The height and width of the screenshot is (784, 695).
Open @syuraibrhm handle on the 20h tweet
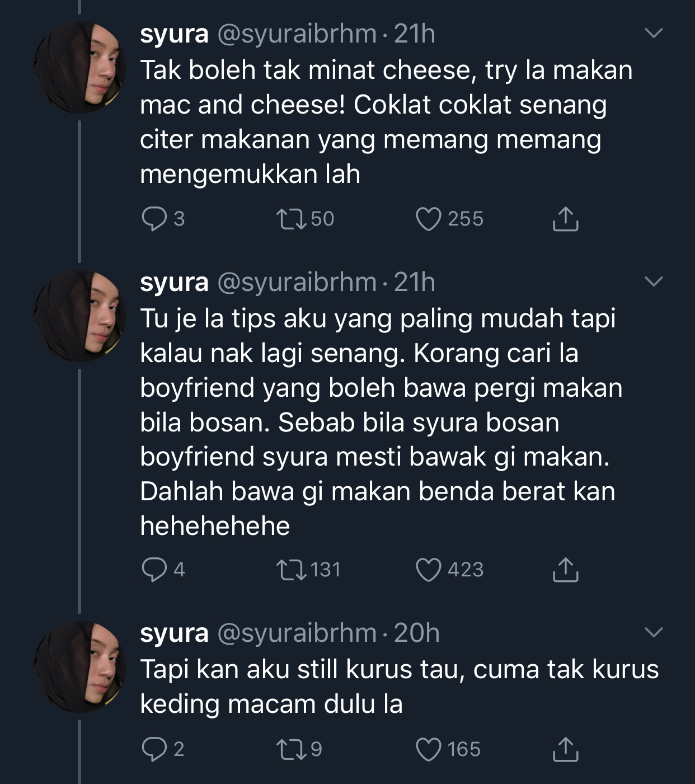pyautogui.click(x=297, y=633)
